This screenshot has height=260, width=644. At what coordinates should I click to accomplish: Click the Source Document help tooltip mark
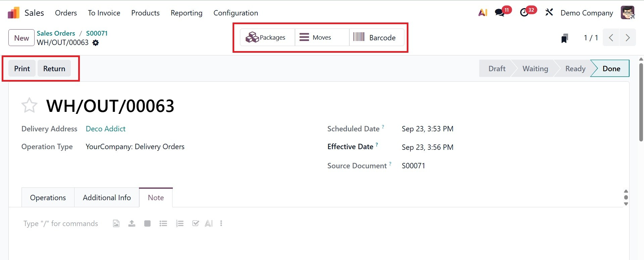[x=390, y=164]
